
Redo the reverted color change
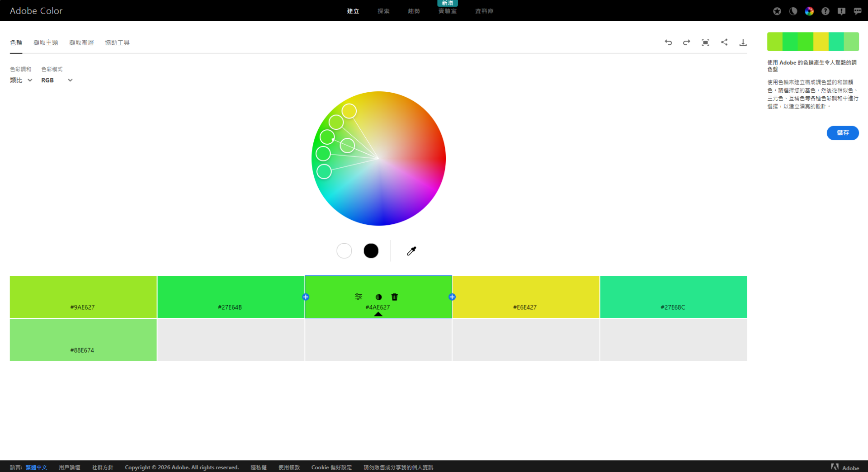(x=686, y=42)
